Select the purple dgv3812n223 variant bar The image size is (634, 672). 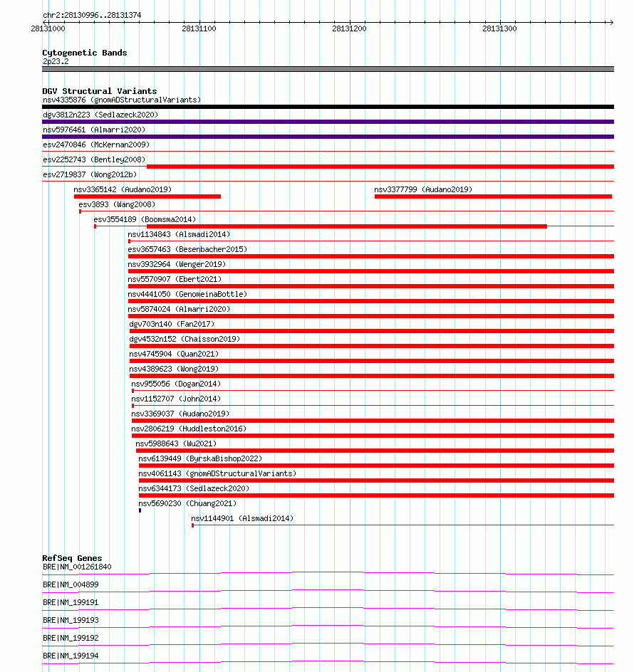(328, 122)
